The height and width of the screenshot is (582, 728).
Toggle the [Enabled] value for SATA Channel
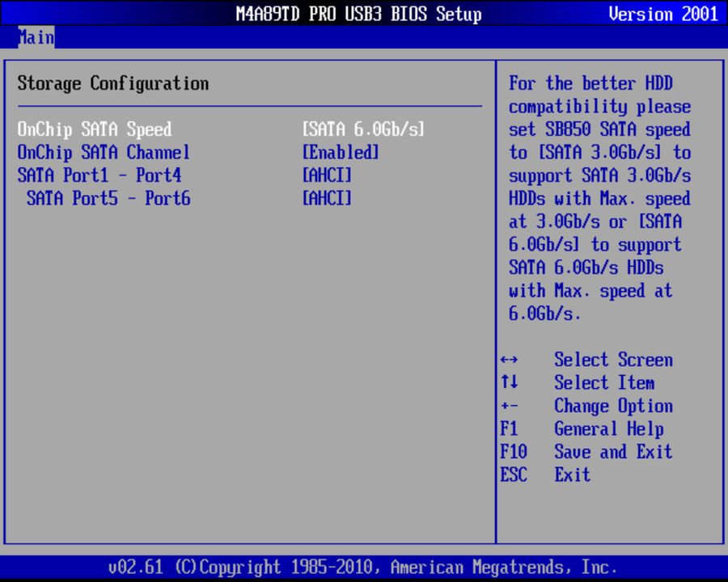coord(341,152)
